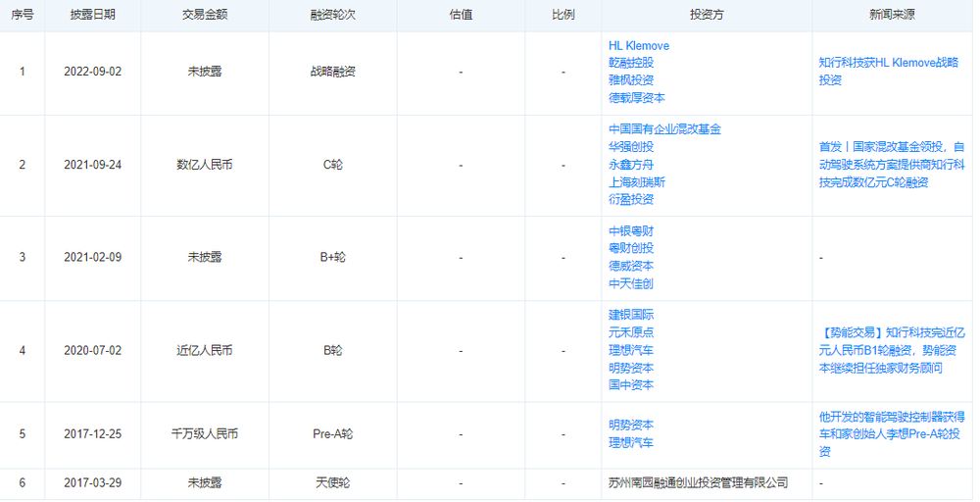Open investor link 华强创投

(631, 147)
